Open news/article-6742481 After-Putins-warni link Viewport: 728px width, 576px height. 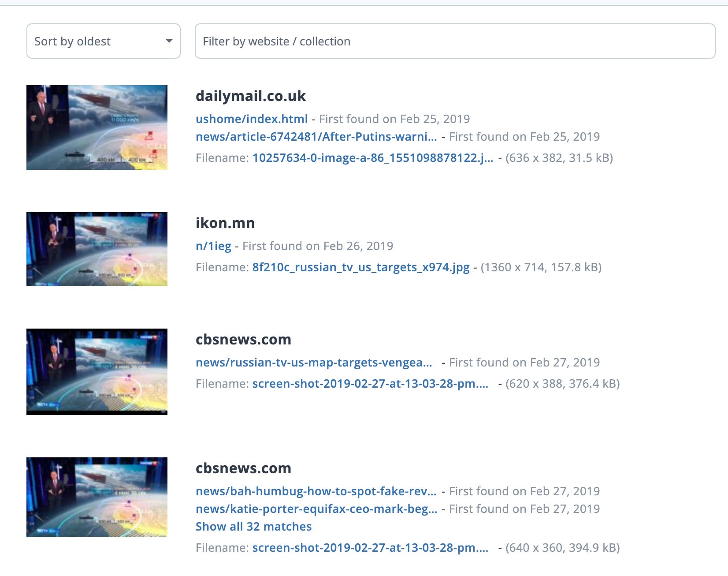[x=316, y=137]
